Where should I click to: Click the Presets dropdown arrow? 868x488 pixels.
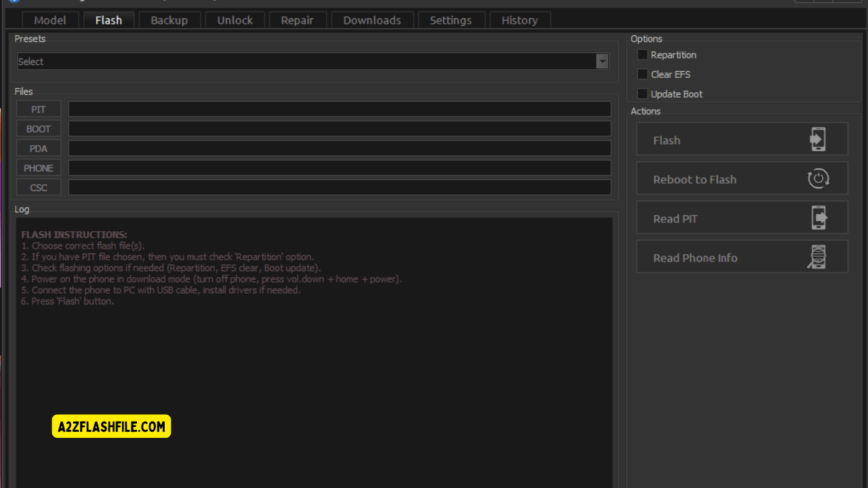602,61
